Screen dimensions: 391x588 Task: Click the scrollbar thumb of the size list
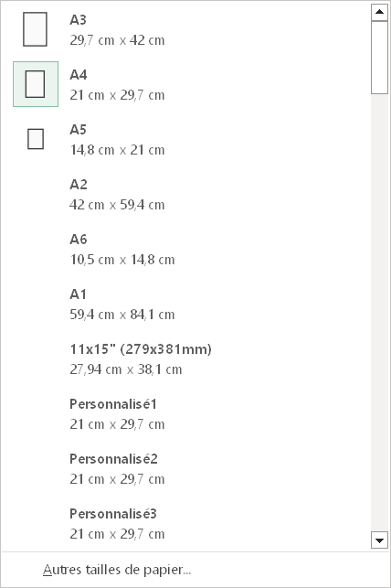pos(379,58)
